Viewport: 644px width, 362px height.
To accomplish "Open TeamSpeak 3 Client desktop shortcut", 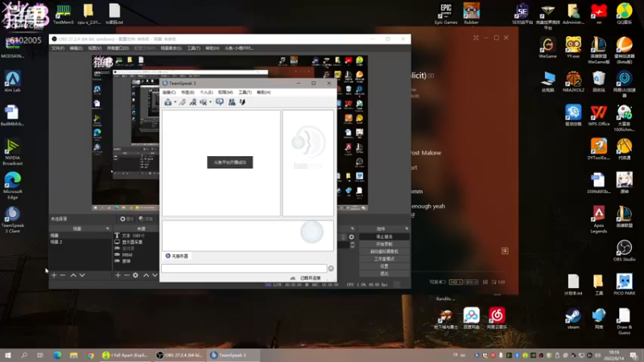I will tap(12, 220).
